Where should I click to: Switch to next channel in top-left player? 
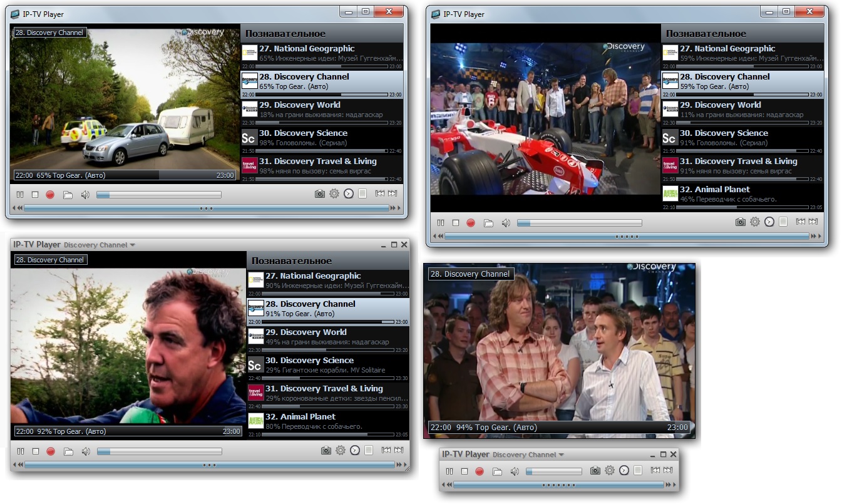tap(393, 194)
